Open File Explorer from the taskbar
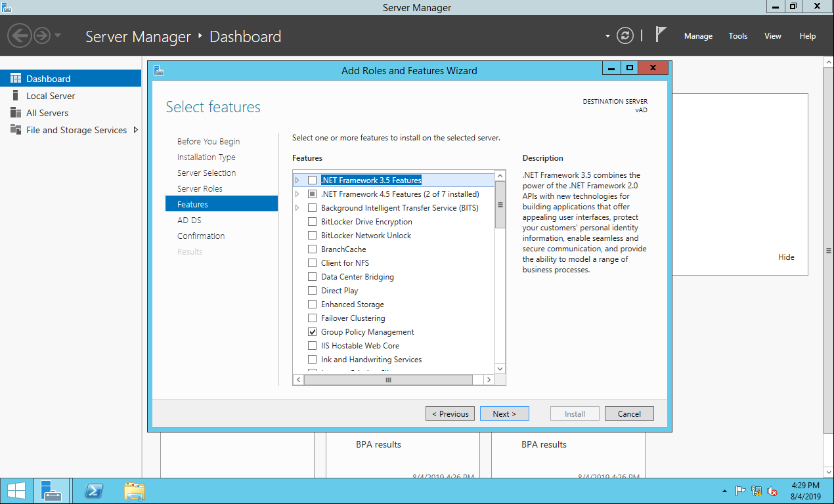This screenshot has width=834, height=504. click(135, 491)
